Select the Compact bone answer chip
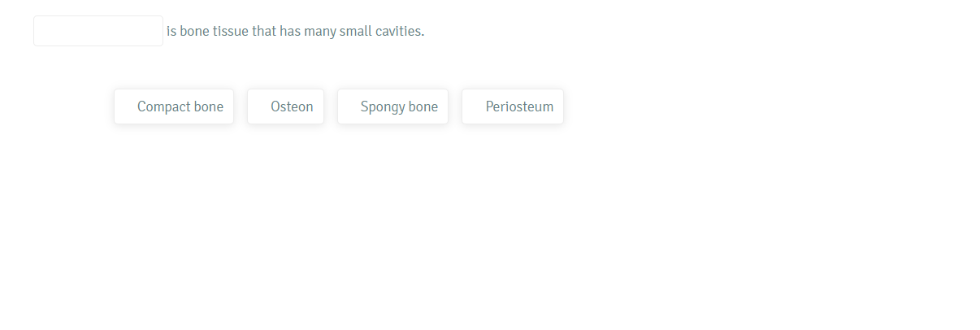This screenshot has width=980, height=330. [x=174, y=106]
